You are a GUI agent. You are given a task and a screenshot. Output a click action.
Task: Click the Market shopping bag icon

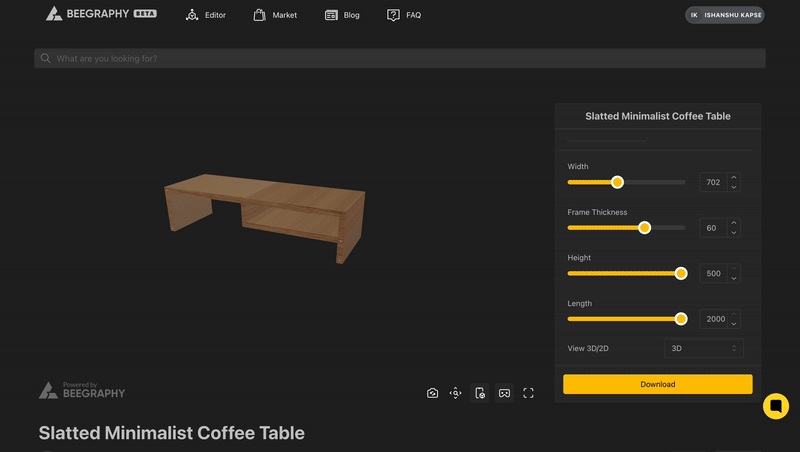pos(259,15)
